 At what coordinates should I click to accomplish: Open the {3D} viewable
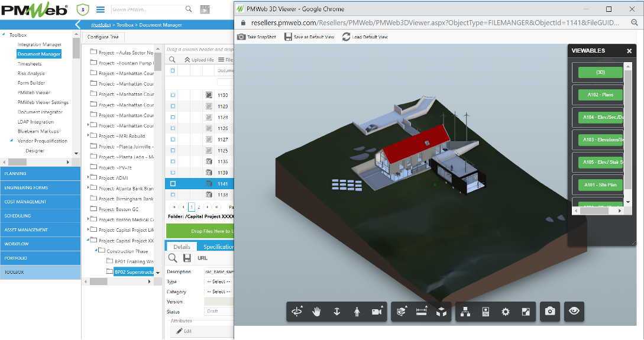600,72
